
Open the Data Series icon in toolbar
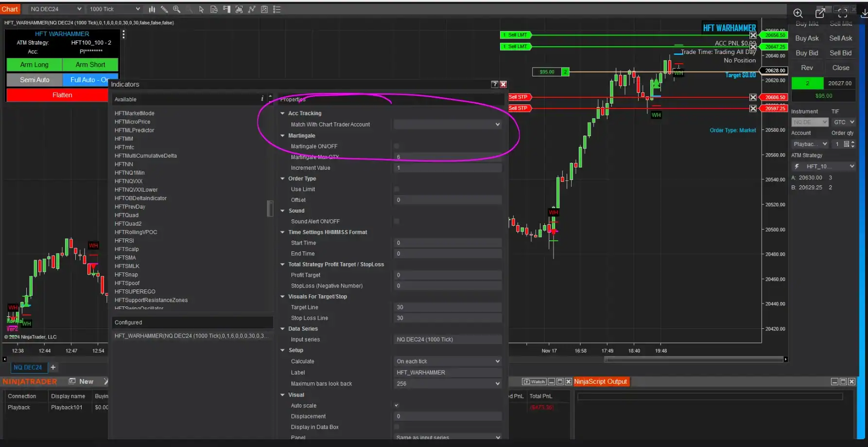(214, 9)
